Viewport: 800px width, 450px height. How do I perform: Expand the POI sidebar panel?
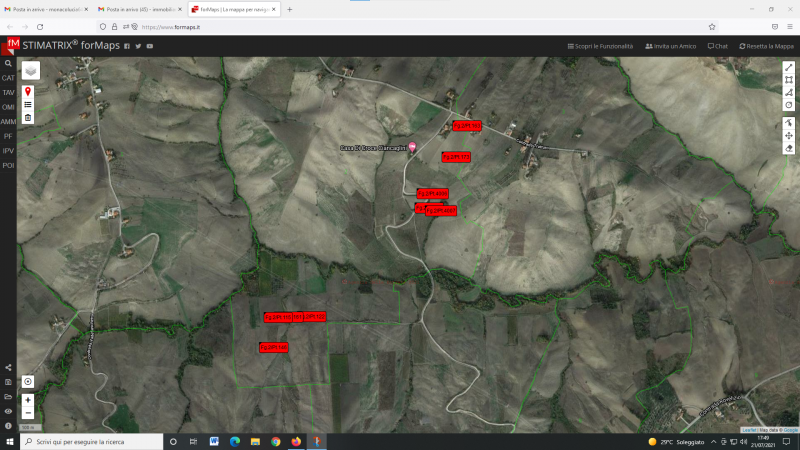point(8,165)
